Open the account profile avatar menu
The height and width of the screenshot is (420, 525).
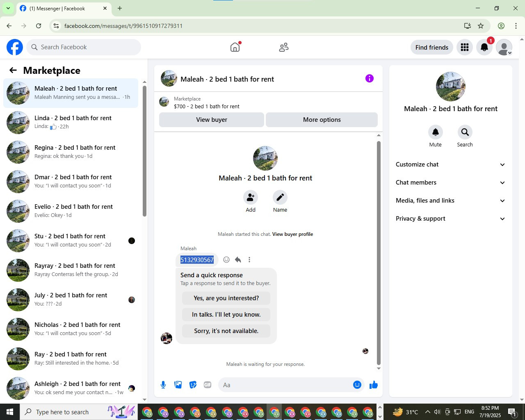click(504, 47)
